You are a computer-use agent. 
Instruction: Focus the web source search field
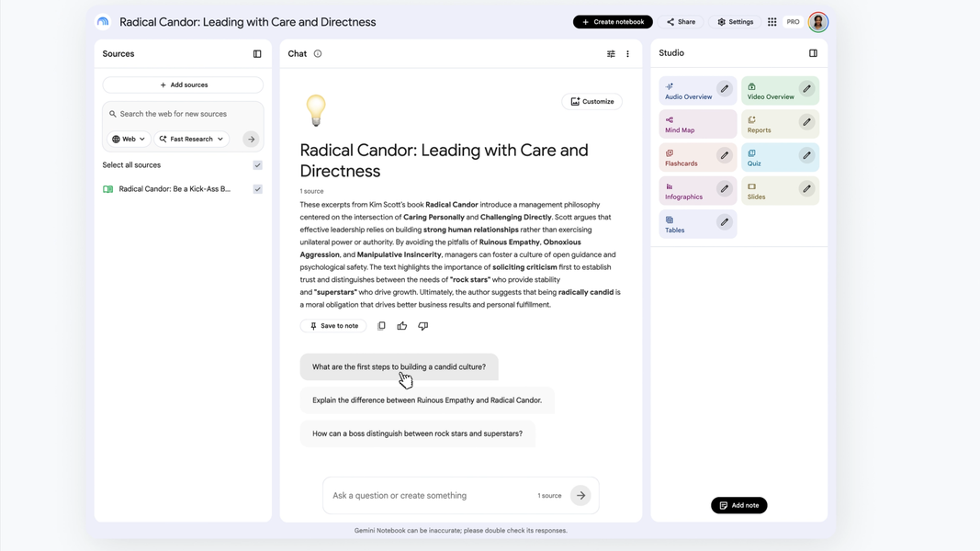[x=183, y=114]
